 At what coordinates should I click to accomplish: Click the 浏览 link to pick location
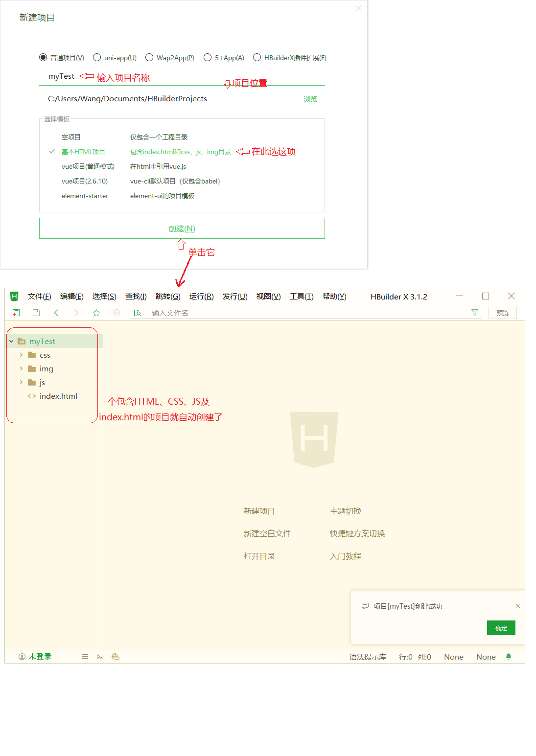click(310, 99)
